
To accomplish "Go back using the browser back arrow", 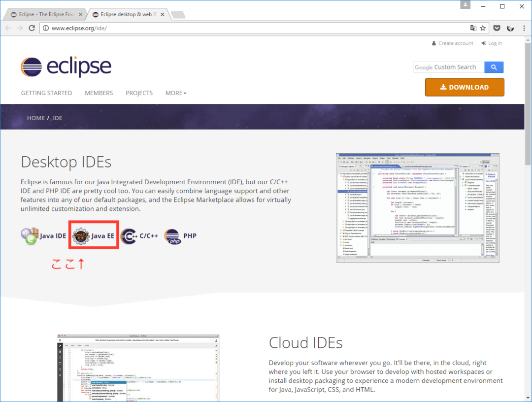I will (x=8, y=28).
